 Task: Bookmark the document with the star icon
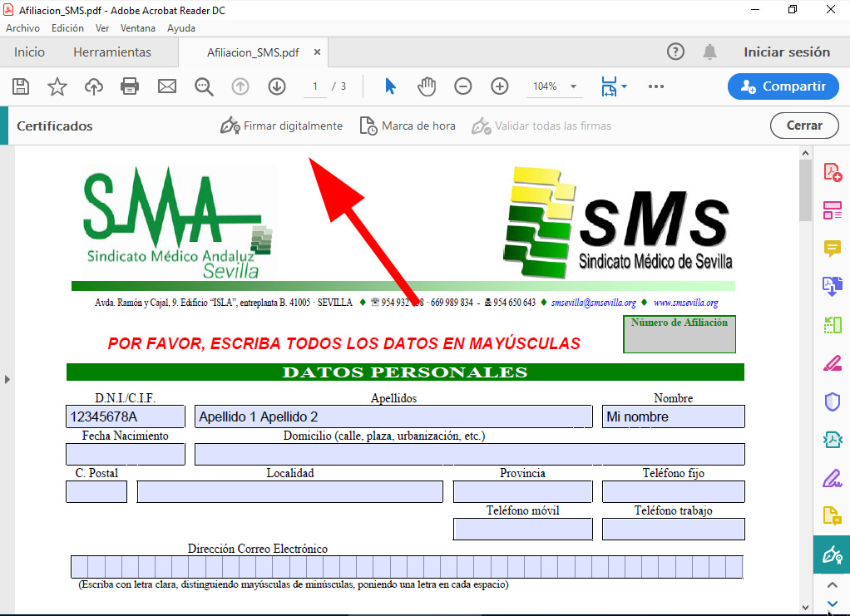click(57, 86)
